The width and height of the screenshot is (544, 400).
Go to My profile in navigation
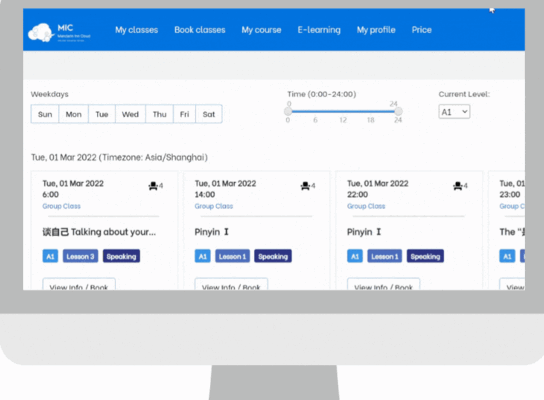376,30
